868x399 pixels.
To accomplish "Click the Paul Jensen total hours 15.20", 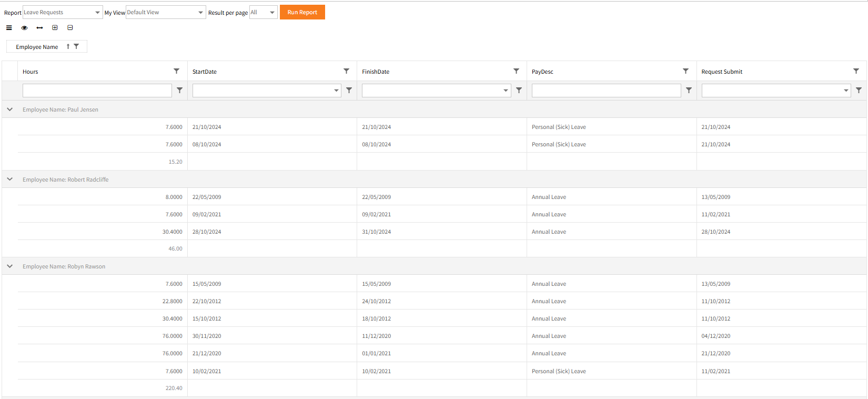I will click(175, 162).
